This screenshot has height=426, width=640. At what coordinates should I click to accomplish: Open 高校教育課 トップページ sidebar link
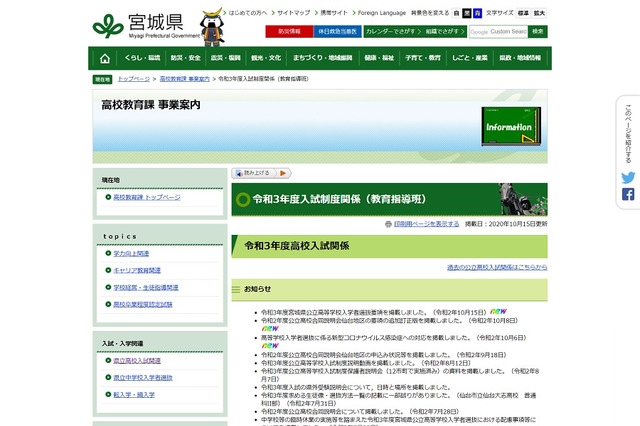tap(147, 197)
